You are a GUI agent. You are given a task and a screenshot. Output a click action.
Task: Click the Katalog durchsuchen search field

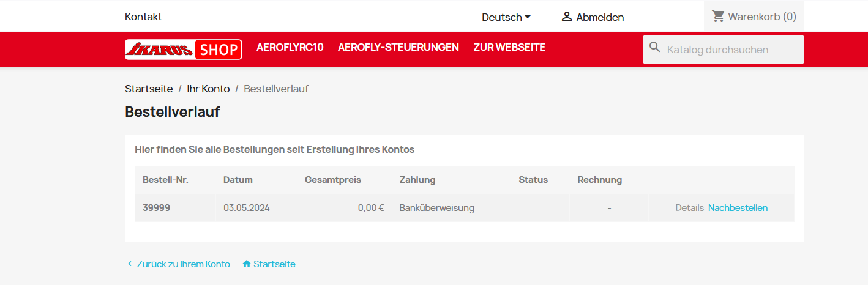(724, 50)
